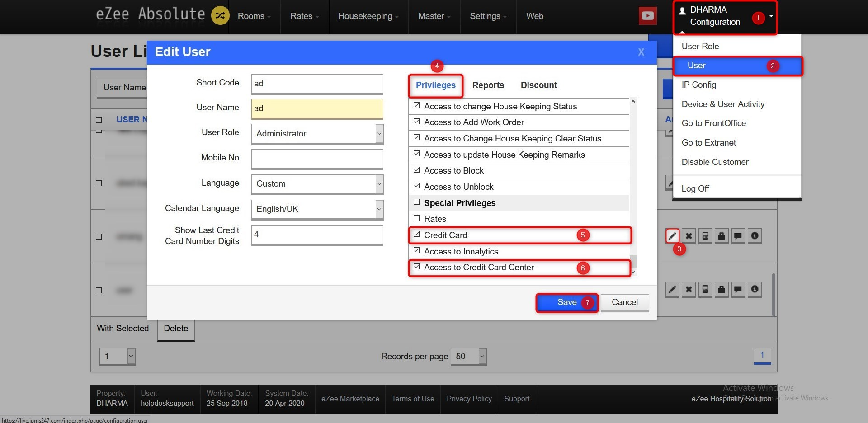Click the Mobile No input field
868x423 pixels.
pyautogui.click(x=317, y=159)
